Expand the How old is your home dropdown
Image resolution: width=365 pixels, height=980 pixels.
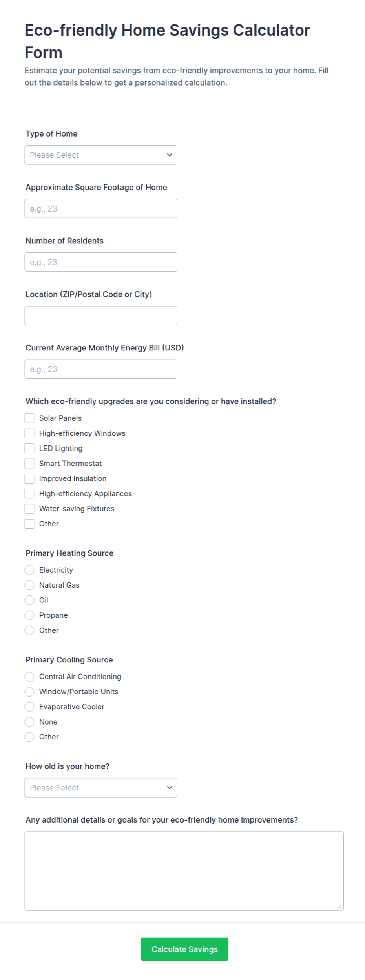click(101, 787)
